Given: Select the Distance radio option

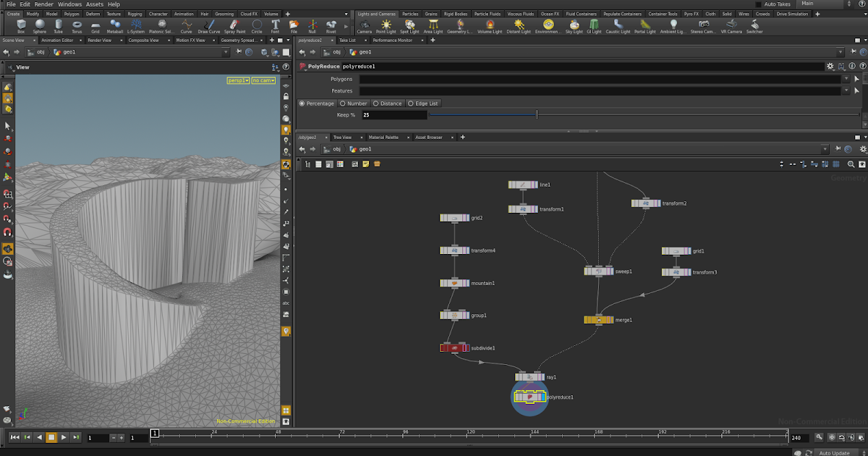Looking at the screenshot, I should pos(388,104).
